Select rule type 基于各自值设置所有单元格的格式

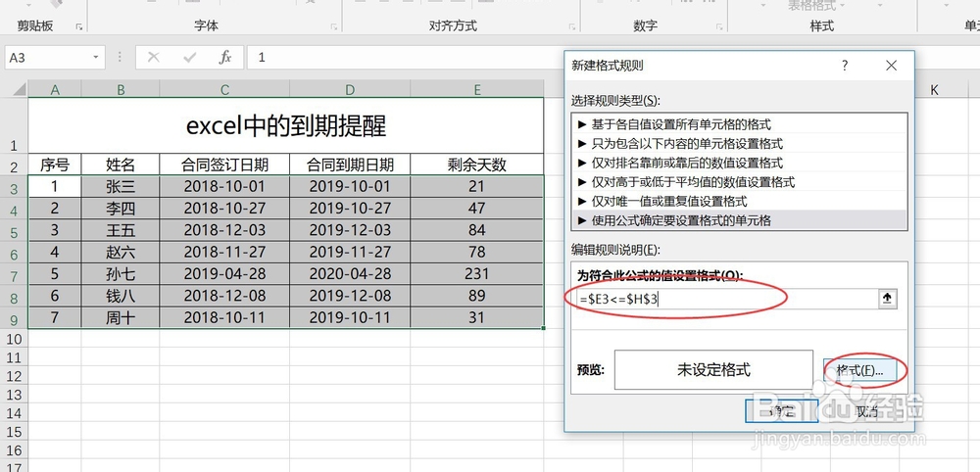[x=740, y=124]
